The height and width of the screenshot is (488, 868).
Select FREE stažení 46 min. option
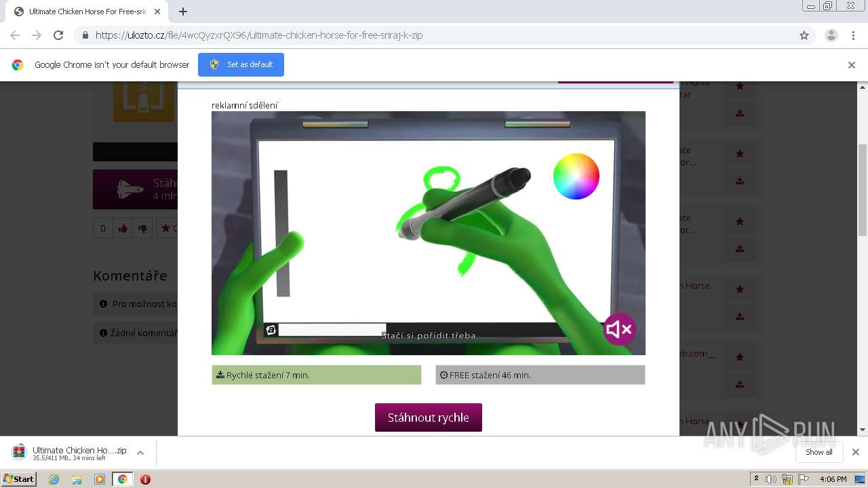tap(540, 375)
